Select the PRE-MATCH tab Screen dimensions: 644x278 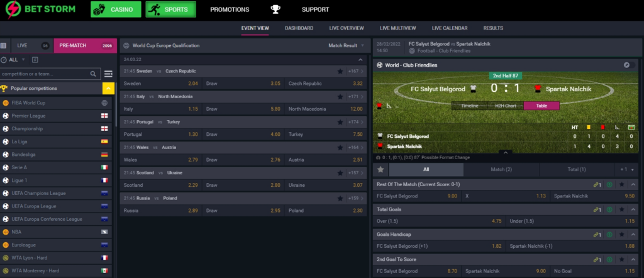pos(85,45)
